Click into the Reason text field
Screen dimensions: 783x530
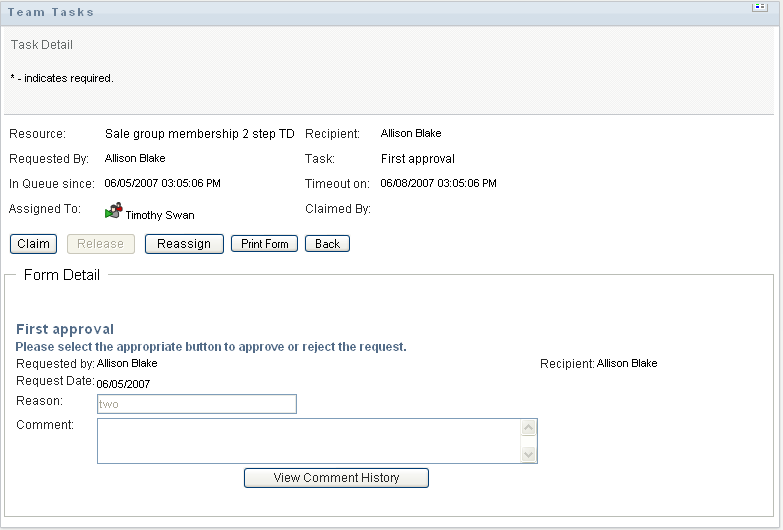tap(196, 404)
